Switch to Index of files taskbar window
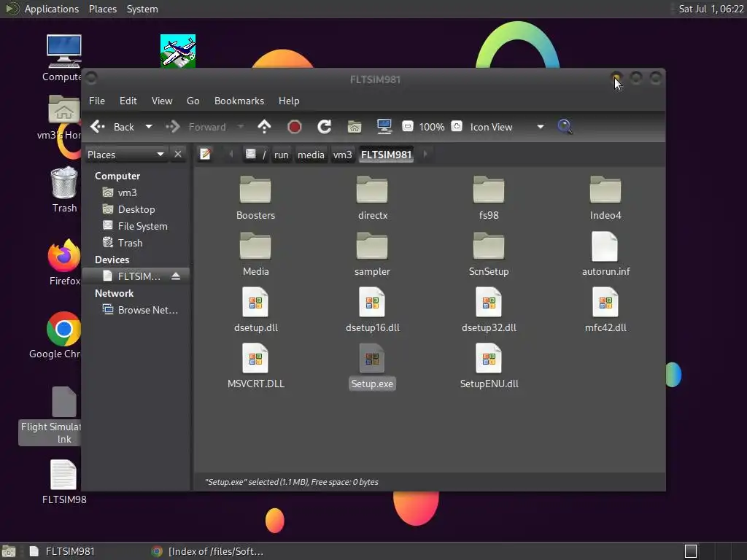This screenshot has width=747, height=560. coord(208,551)
